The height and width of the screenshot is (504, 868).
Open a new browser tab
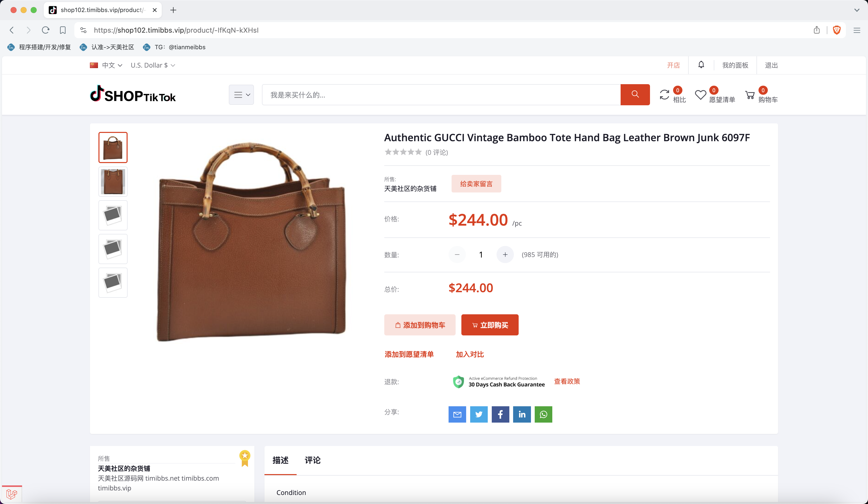[173, 10]
